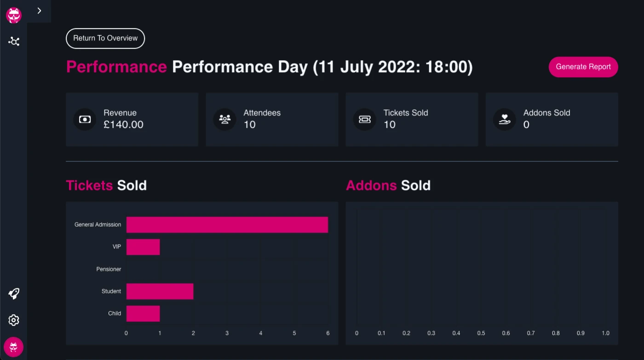
Task: Click the Addons Sold heart-hand icon
Action: coord(505,120)
